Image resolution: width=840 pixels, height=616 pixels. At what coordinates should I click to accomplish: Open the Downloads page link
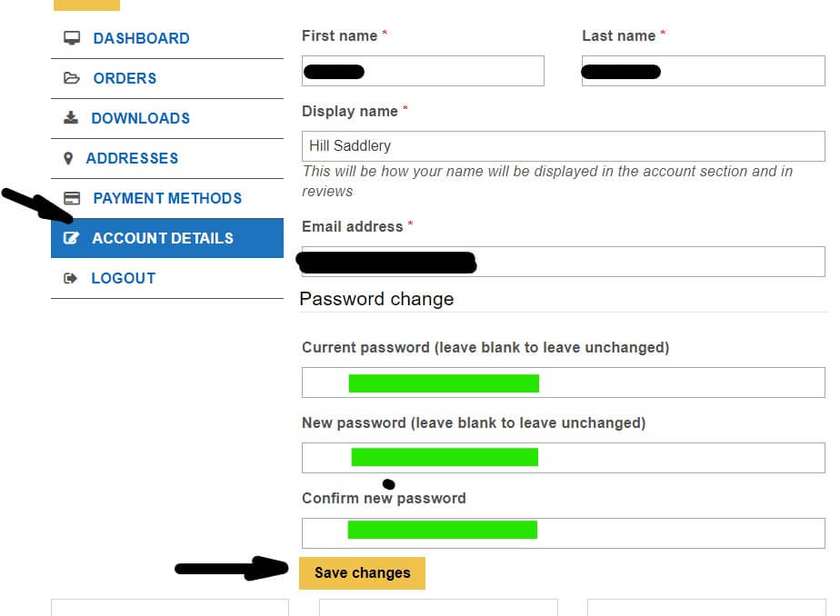pos(140,118)
